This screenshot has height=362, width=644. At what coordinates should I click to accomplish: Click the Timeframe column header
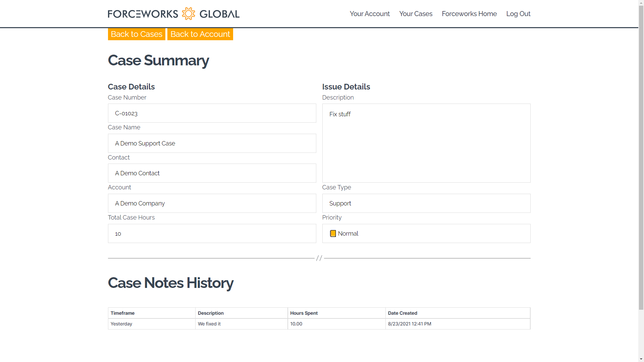coord(123,313)
